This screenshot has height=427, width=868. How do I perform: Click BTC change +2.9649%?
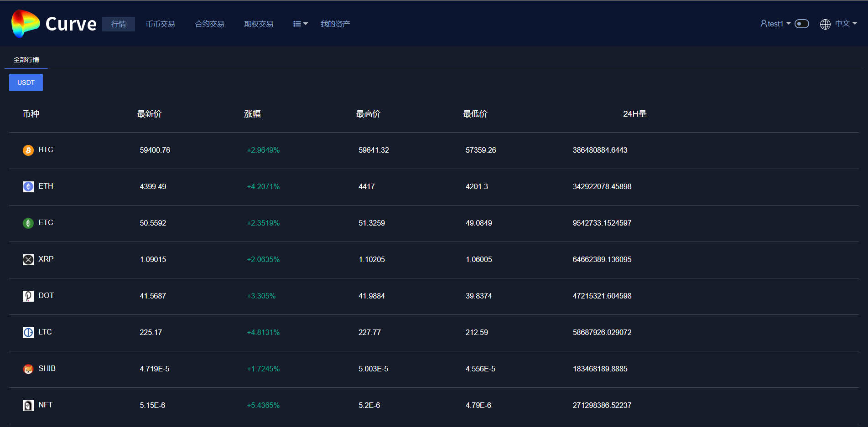coord(263,150)
